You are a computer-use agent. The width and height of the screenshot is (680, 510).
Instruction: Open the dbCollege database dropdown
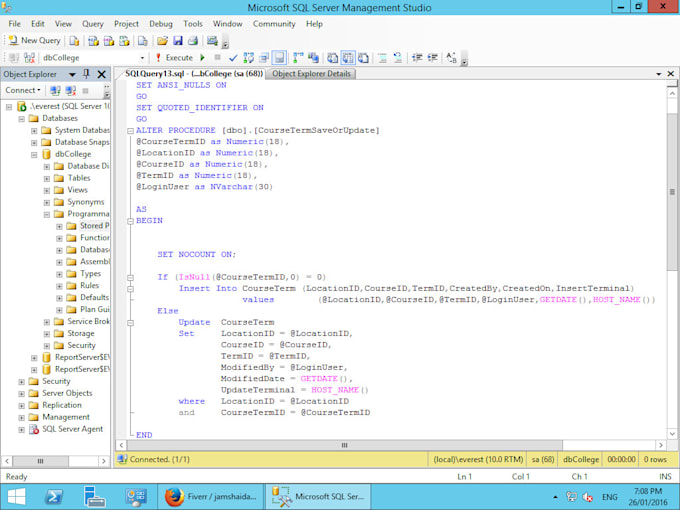point(143,58)
